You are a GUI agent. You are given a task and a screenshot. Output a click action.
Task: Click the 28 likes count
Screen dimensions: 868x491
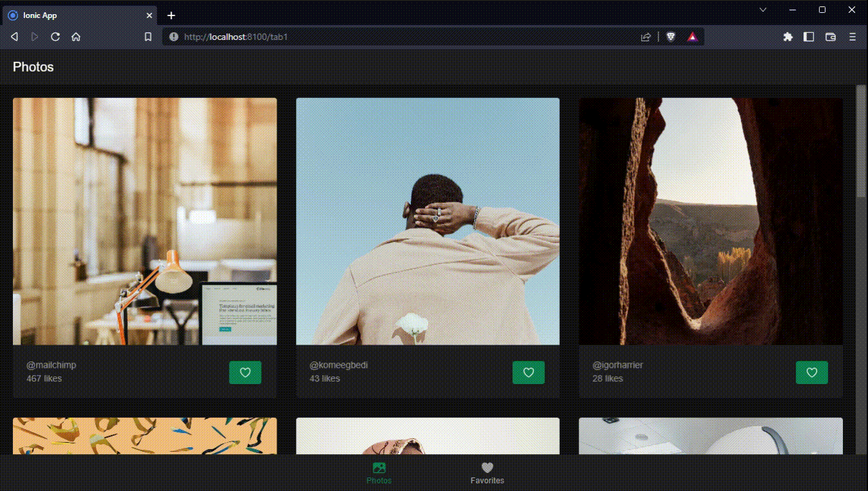607,378
